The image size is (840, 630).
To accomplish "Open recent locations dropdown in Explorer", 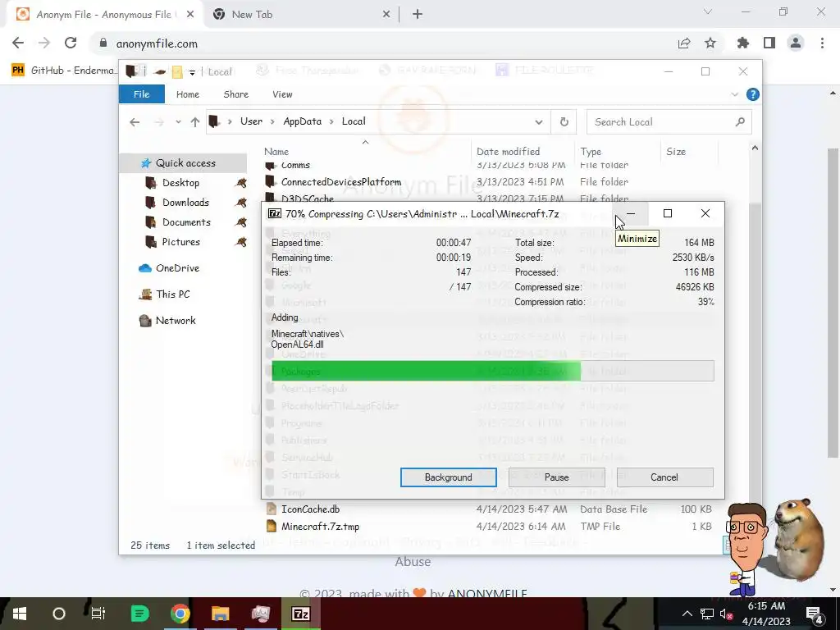I will click(x=178, y=122).
